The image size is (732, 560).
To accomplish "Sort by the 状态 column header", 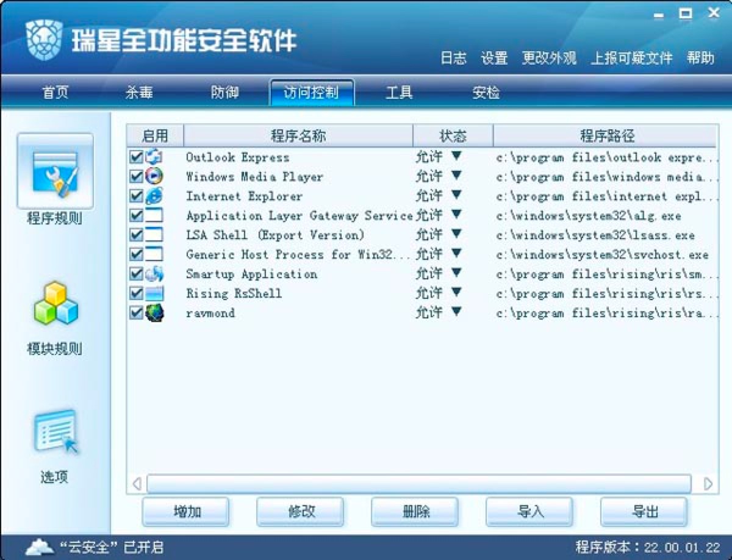I will point(453,135).
